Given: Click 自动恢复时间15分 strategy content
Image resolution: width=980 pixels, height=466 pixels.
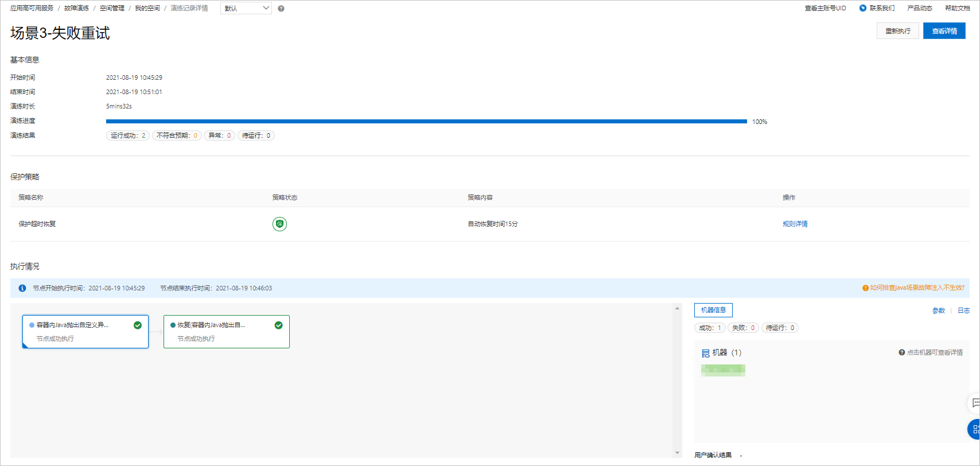Looking at the screenshot, I should point(493,224).
